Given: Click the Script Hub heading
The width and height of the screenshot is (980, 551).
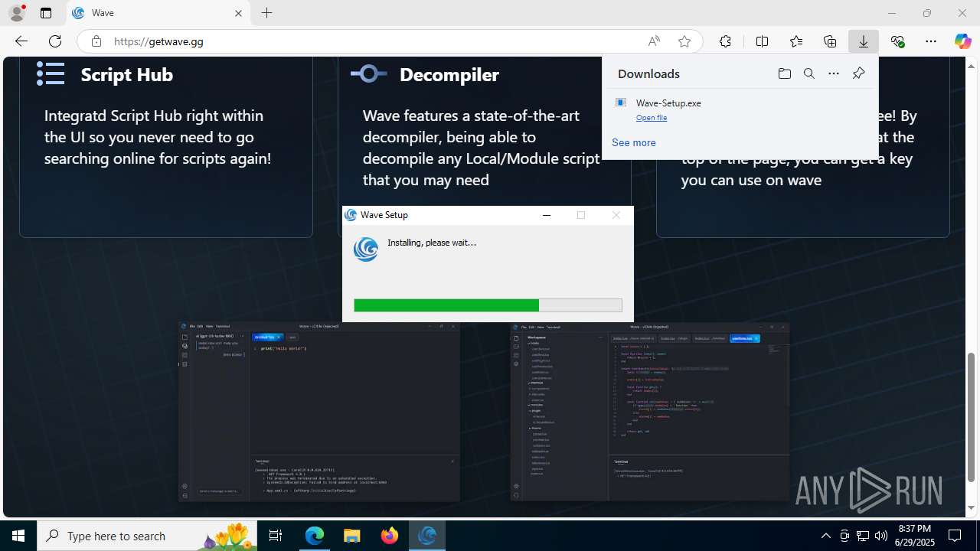Looking at the screenshot, I should pyautogui.click(x=126, y=74).
